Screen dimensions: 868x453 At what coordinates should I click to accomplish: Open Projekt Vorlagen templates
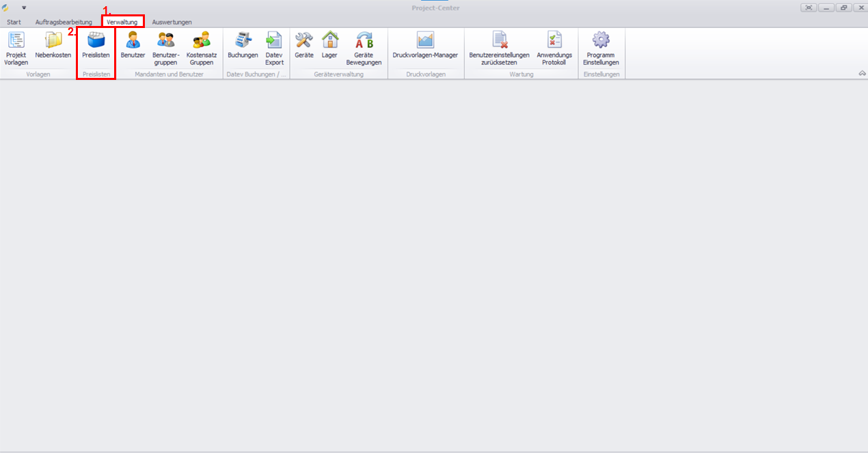[x=16, y=48]
